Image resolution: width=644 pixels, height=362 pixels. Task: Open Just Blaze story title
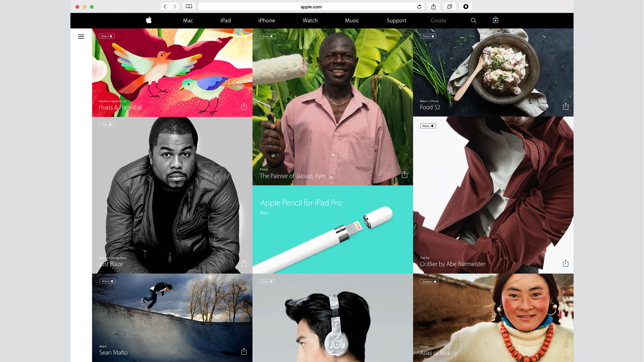click(x=111, y=264)
